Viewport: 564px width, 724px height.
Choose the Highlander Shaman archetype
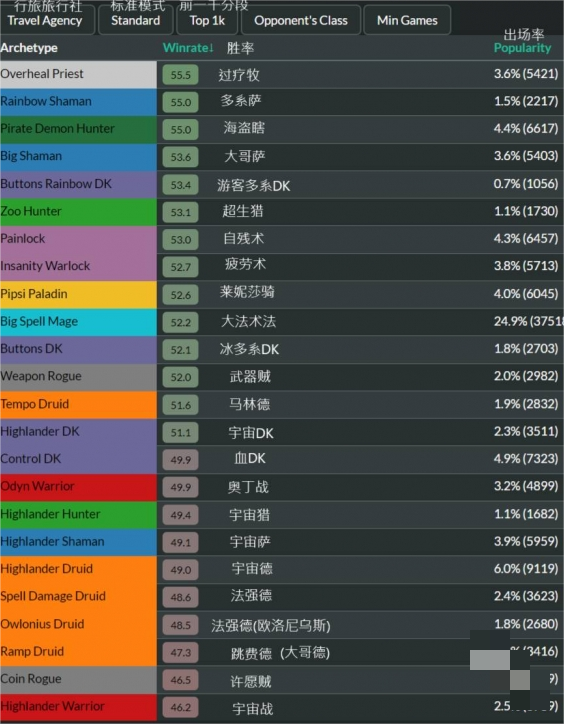[x=79, y=542]
